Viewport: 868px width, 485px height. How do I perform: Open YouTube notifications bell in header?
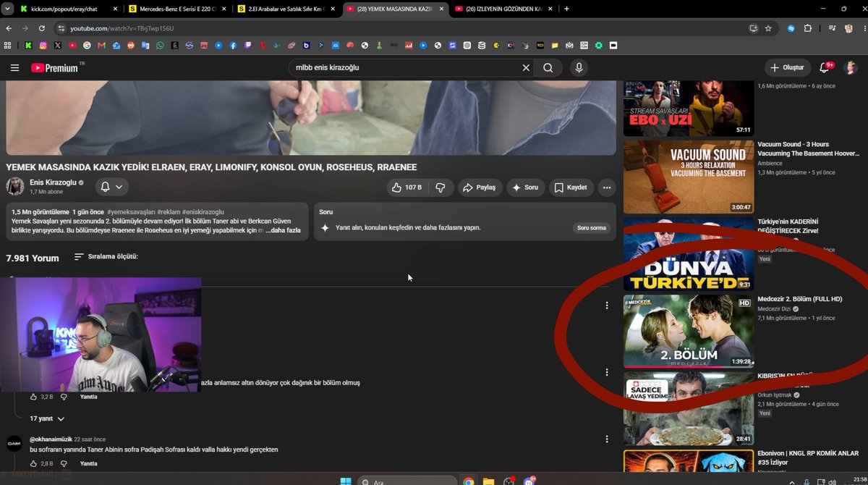tap(825, 67)
